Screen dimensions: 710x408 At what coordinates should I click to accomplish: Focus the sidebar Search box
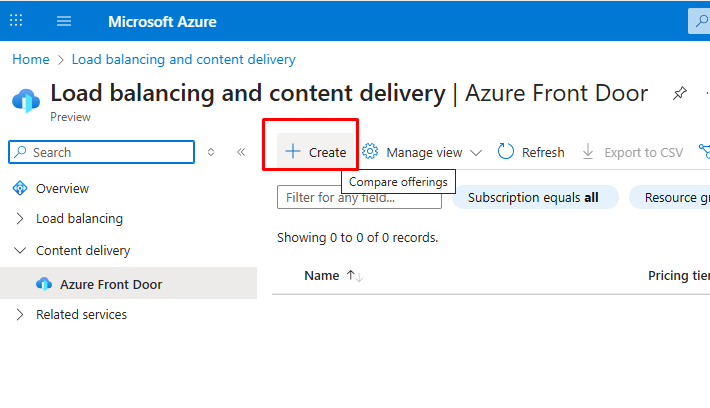tap(101, 152)
